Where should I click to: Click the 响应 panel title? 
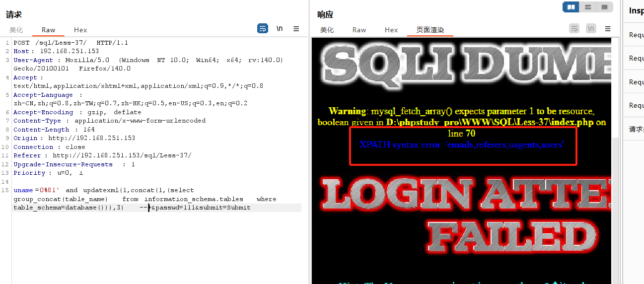pos(325,15)
